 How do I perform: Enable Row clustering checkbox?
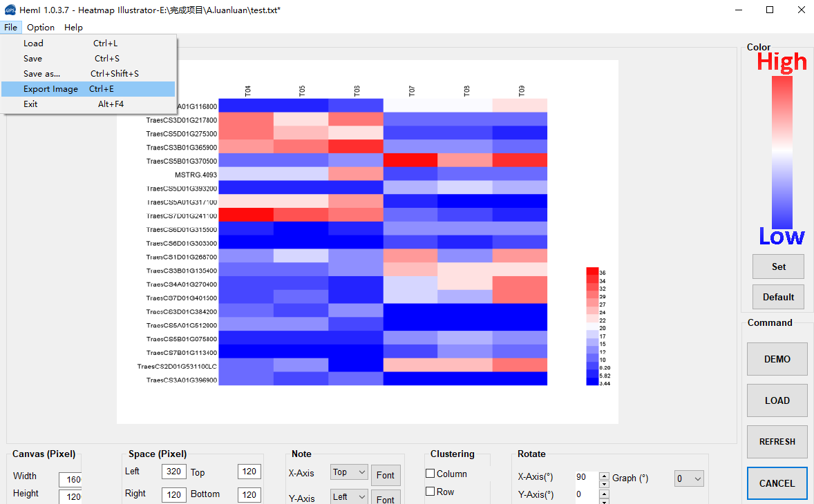[430, 491]
